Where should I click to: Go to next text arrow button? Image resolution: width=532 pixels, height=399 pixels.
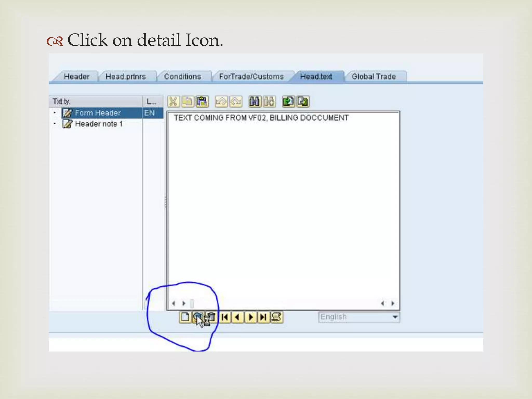click(x=251, y=317)
